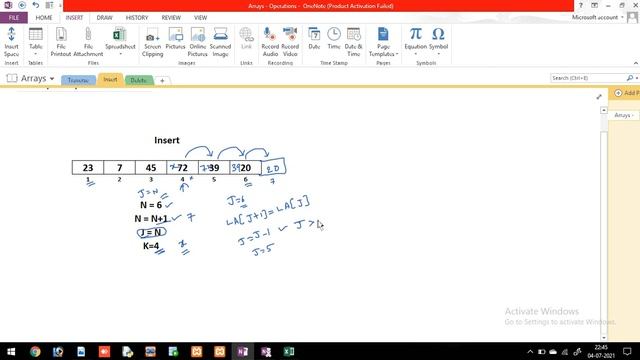Select the Arrays page in page list

(624, 116)
